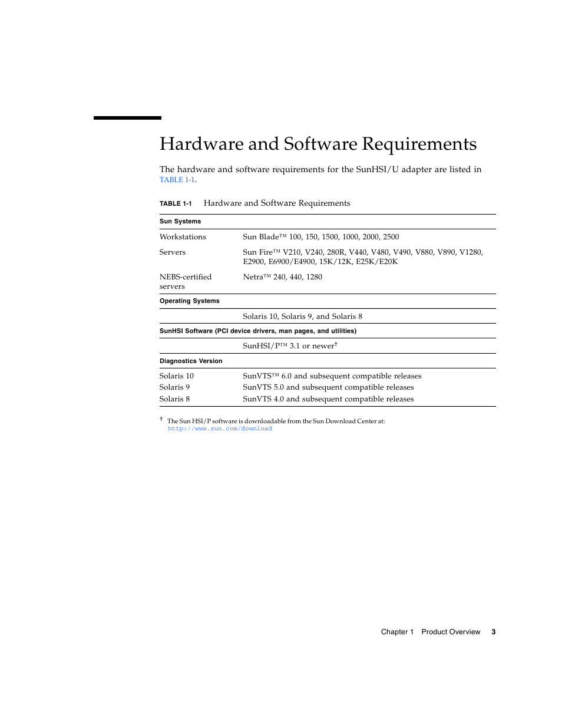Click the 'SunHSI/P 3.1 or newer' cell

[x=290, y=346]
